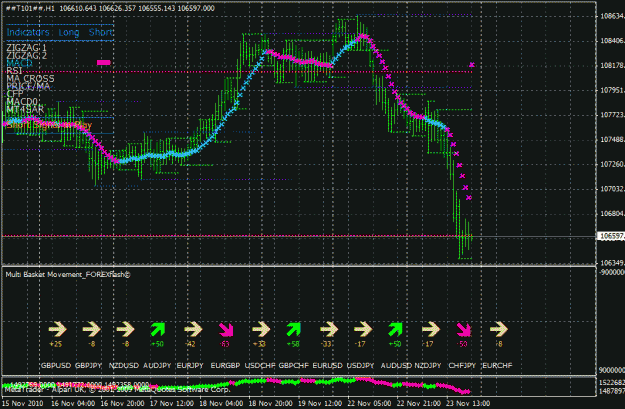Click the EURUSD sideways arrow icon
This screenshot has width=625, height=409.
pyautogui.click(x=329, y=329)
